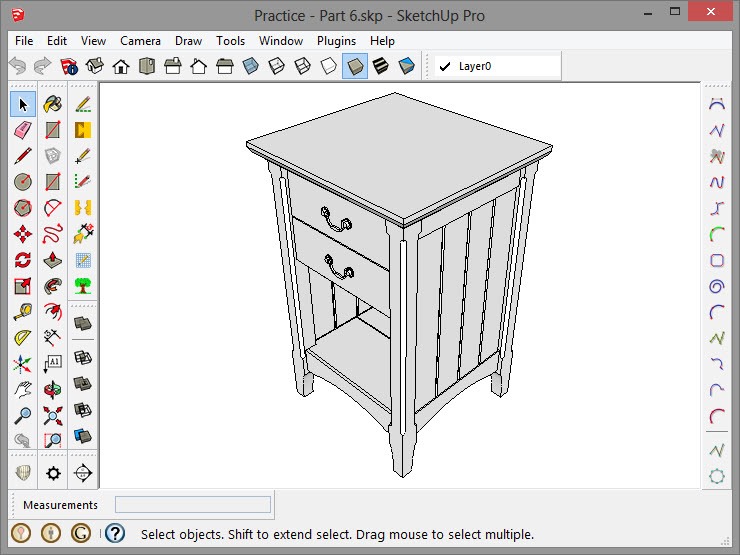The image size is (740, 555).
Task: Click the Measurements input box
Action: pos(192,505)
